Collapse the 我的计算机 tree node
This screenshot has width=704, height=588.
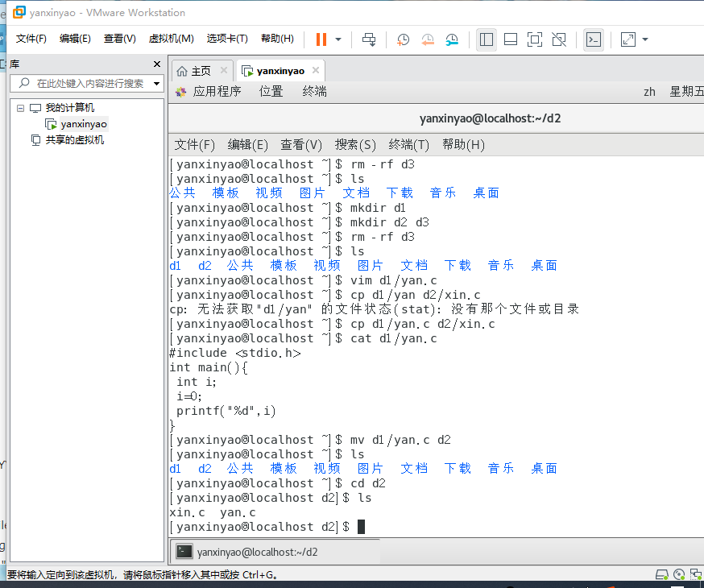pyautogui.click(x=20, y=108)
